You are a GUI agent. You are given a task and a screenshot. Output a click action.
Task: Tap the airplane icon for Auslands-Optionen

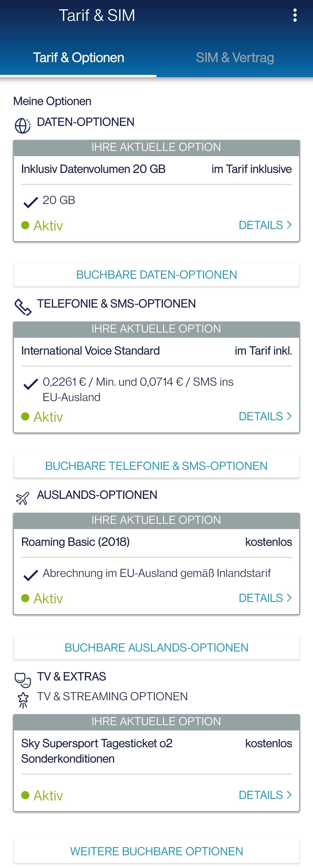tap(23, 498)
